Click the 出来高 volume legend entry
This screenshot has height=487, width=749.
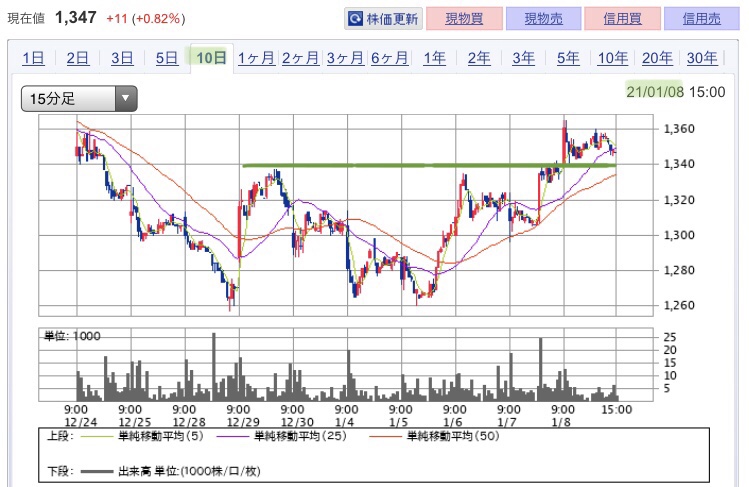(x=171, y=471)
